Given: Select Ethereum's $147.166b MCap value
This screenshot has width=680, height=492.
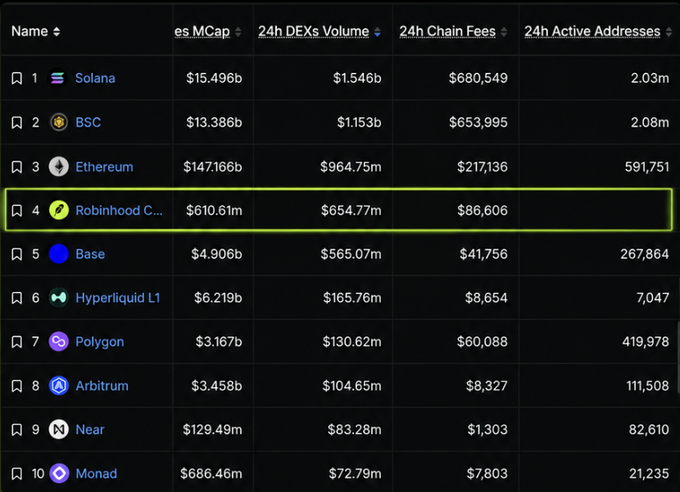Looking at the screenshot, I should 212,167.
